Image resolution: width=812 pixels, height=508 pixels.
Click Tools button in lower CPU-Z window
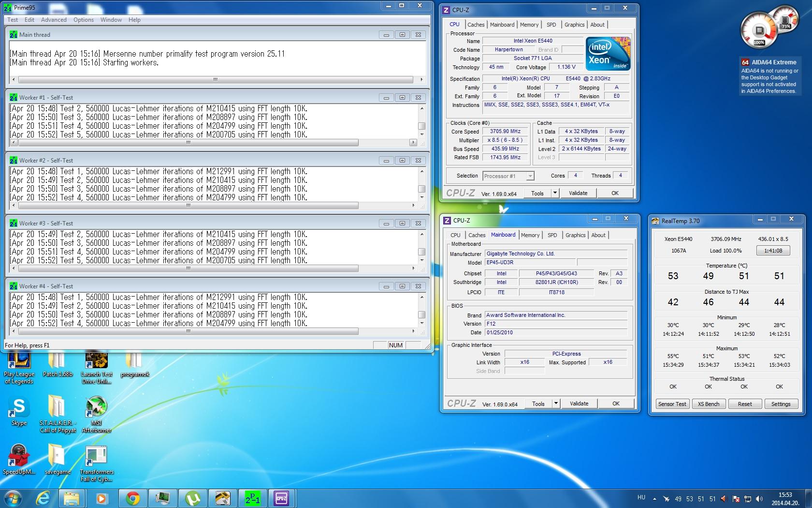(x=538, y=403)
